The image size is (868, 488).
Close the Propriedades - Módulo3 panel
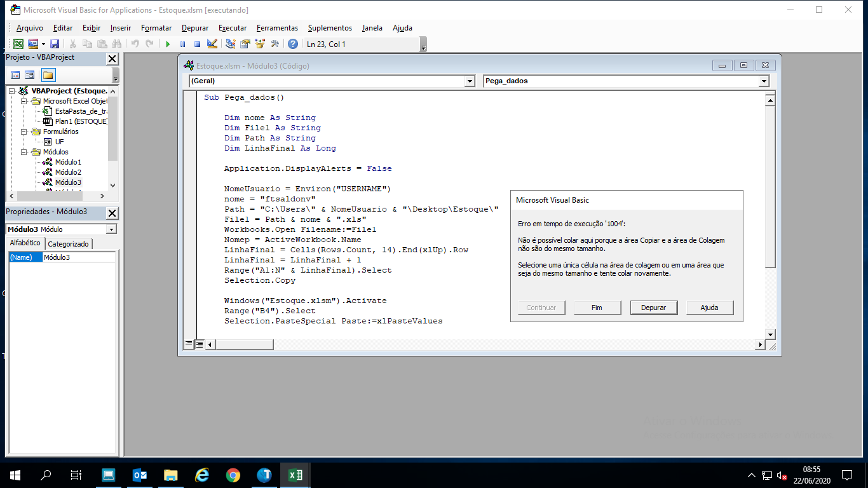(x=112, y=213)
